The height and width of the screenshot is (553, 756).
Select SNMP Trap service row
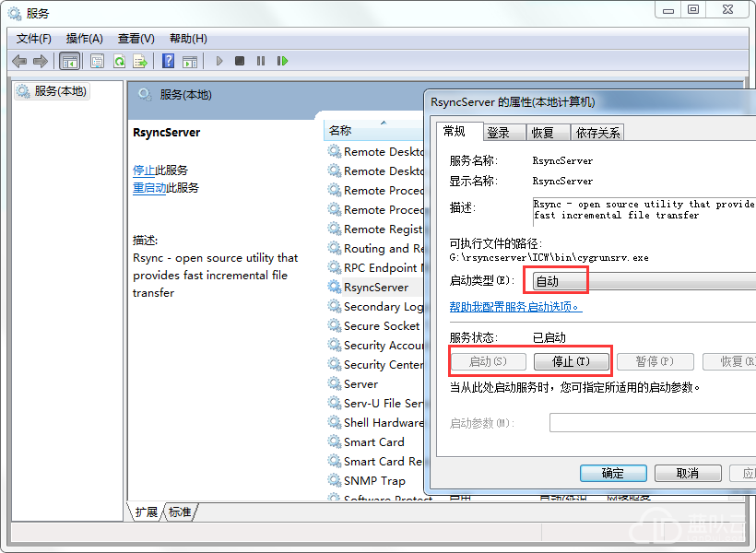(375, 480)
